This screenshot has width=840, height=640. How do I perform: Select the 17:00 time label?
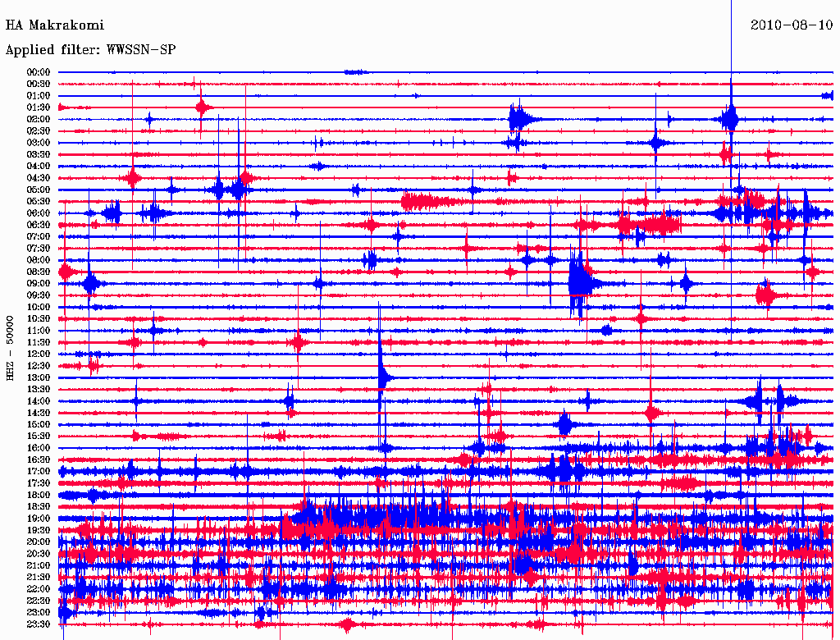point(38,472)
